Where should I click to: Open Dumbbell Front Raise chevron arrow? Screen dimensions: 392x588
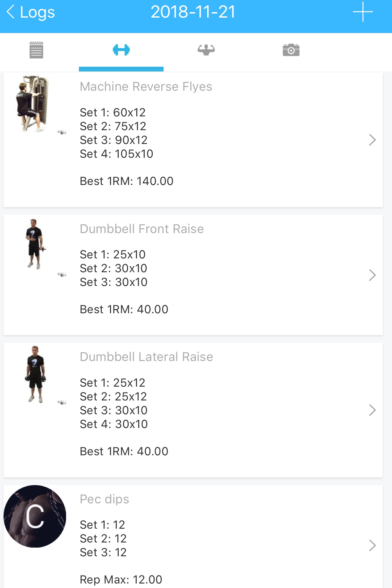tap(372, 275)
